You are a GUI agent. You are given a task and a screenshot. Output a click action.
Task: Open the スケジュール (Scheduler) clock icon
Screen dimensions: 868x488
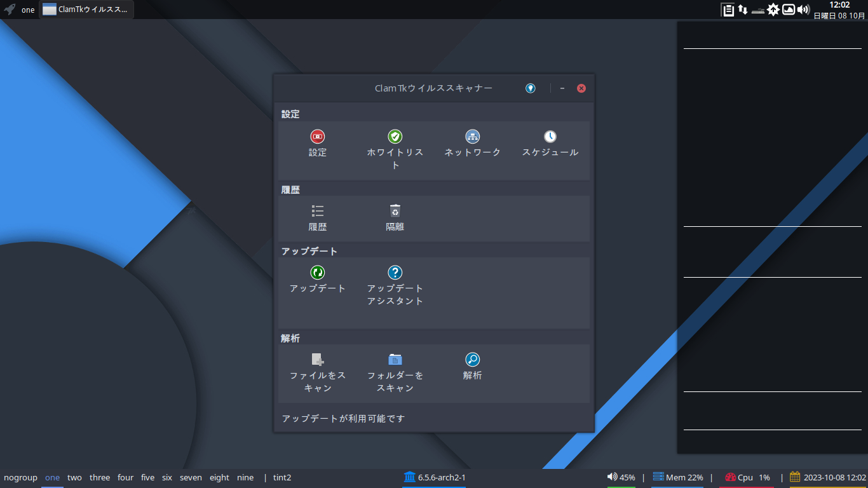coord(550,137)
